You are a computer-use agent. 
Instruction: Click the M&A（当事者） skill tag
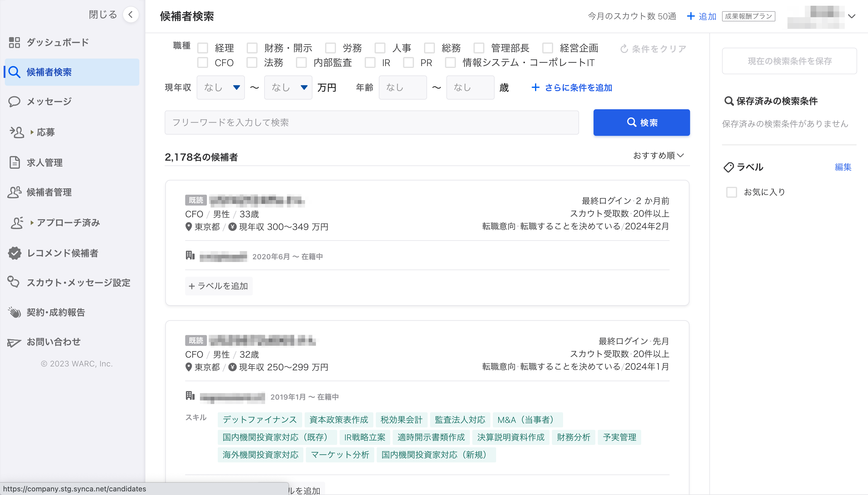coord(527,420)
